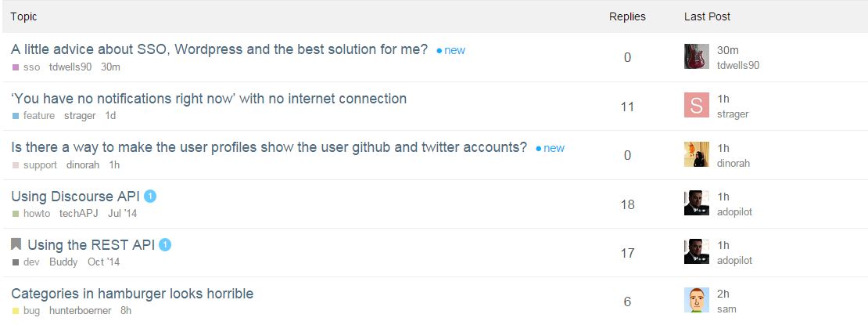Filter by the bug category label
868x325 pixels.
[31, 311]
